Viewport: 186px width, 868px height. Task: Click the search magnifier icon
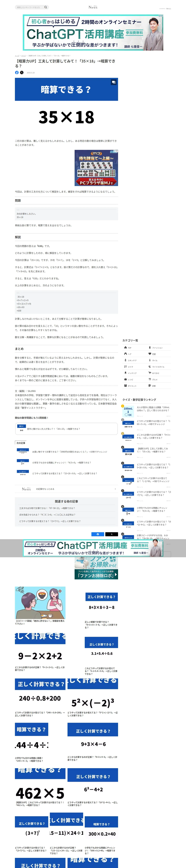[x=46, y=7]
